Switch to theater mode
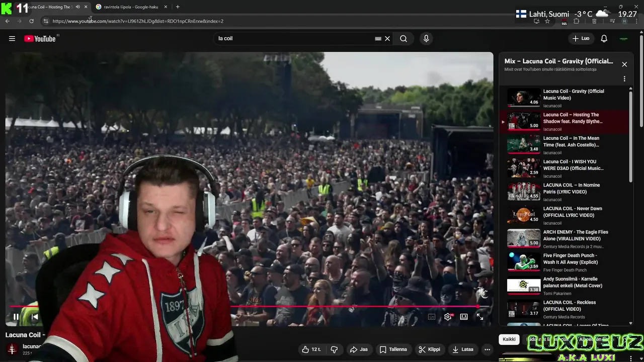The height and width of the screenshot is (362, 644). 464,317
